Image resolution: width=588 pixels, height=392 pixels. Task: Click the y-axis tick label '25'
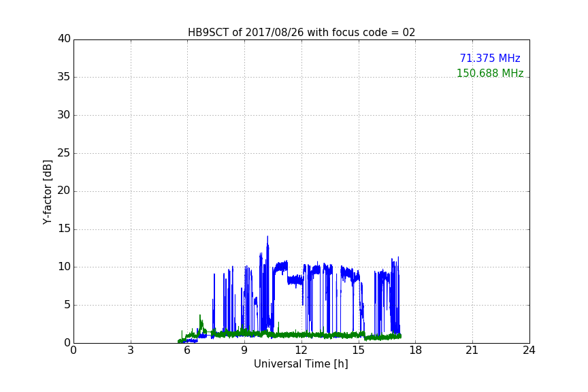click(64, 153)
